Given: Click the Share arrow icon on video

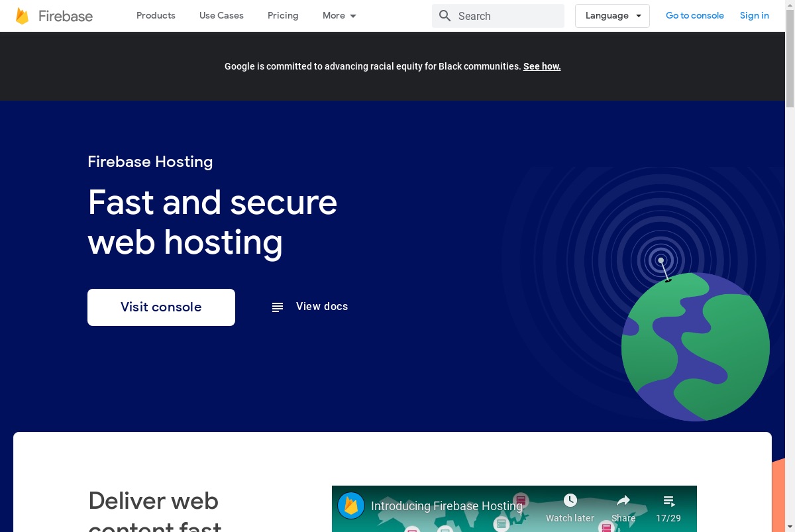Looking at the screenshot, I should coord(623,500).
